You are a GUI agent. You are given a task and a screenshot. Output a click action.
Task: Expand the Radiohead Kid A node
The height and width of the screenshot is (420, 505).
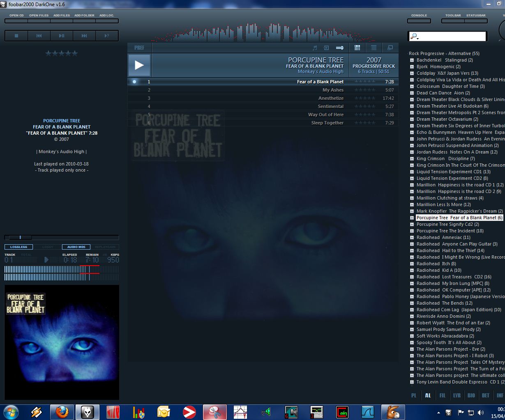pyautogui.click(x=412, y=271)
